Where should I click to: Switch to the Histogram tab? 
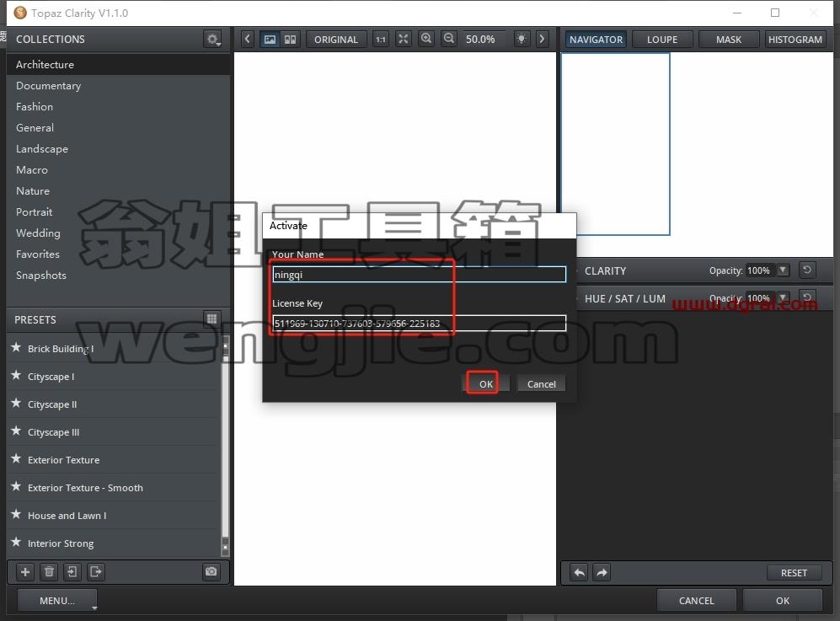click(x=795, y=39)
